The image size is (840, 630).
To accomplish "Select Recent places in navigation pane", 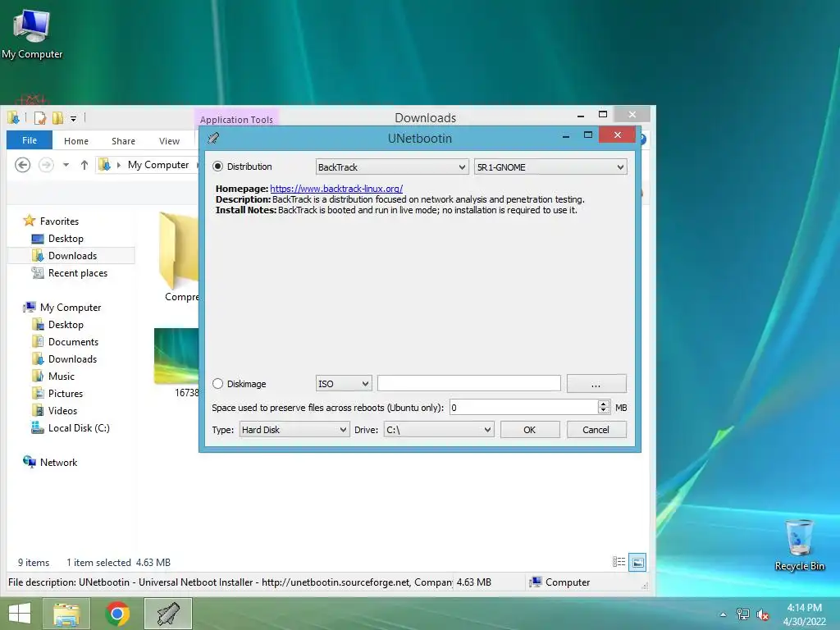I will (x=77, y=273).
